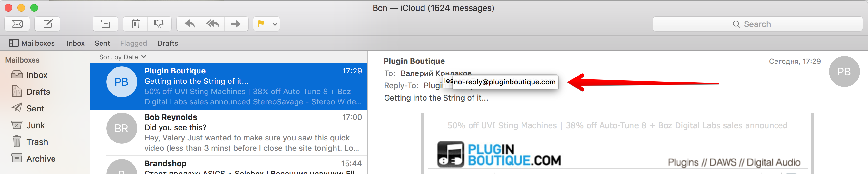Forward the selected message
868x174 pixels.
236,24
